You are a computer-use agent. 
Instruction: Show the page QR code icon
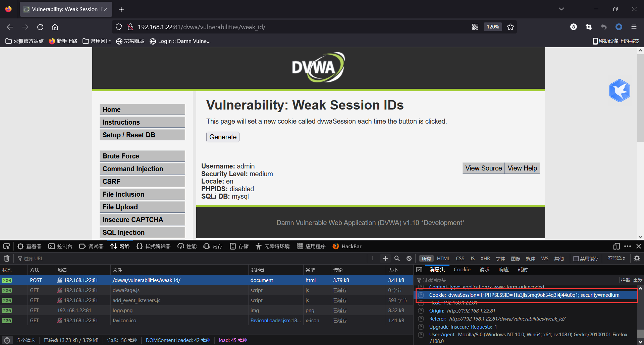[x=475, y=27]
